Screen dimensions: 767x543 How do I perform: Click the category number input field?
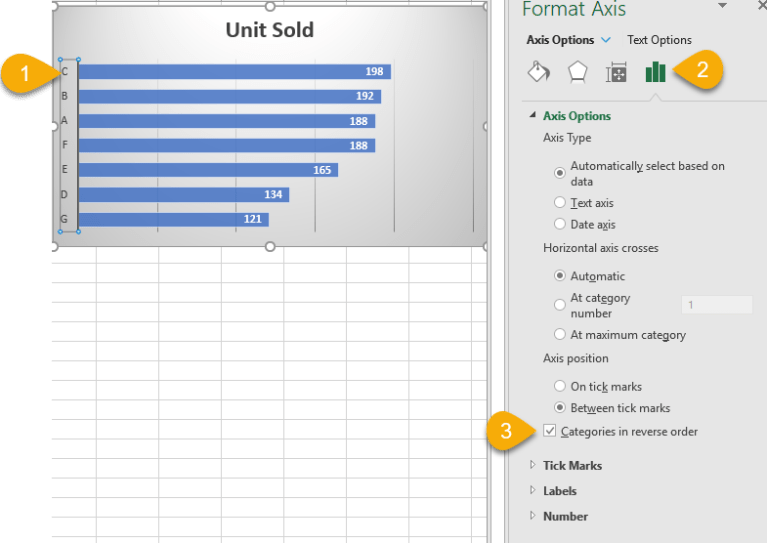click(x=716, y=305)
